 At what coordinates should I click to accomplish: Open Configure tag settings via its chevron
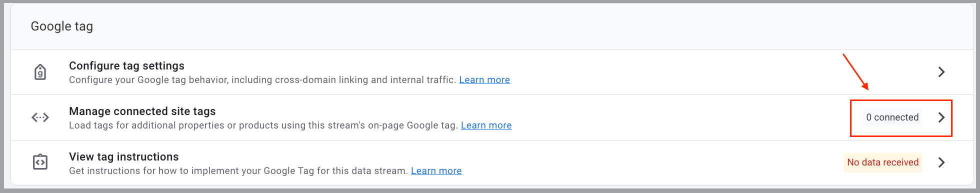(941, 72)
